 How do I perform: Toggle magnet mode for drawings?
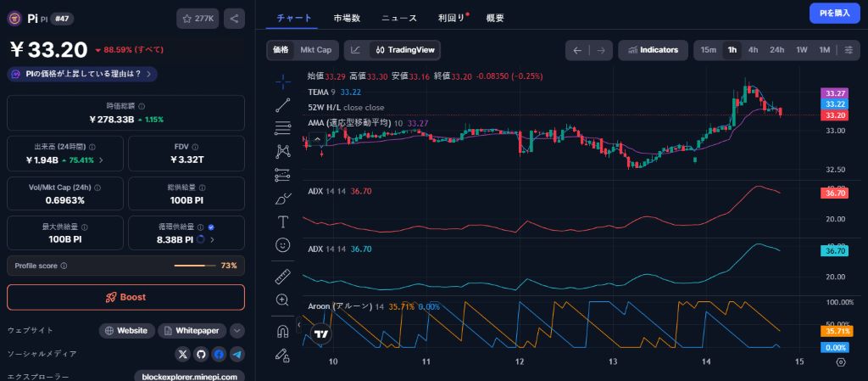click(x=283, y=331)
